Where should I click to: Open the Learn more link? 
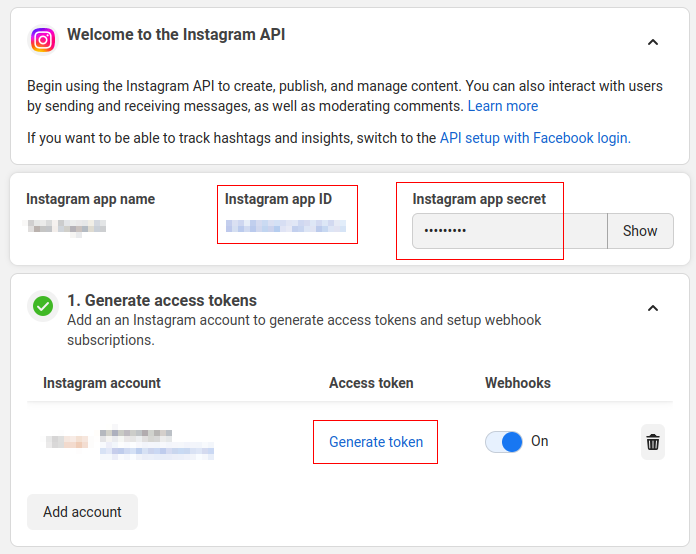(502, 106)
